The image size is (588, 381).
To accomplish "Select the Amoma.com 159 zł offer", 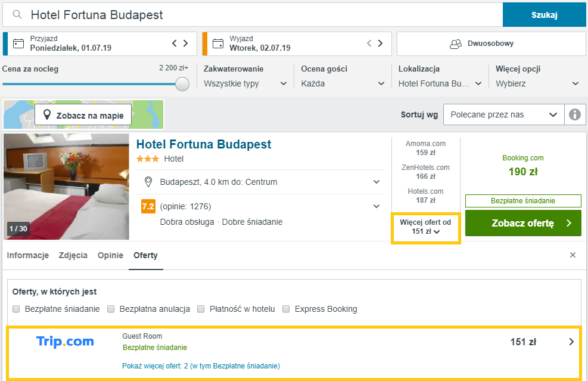I will pyautogui.click(x=425, y=148).
